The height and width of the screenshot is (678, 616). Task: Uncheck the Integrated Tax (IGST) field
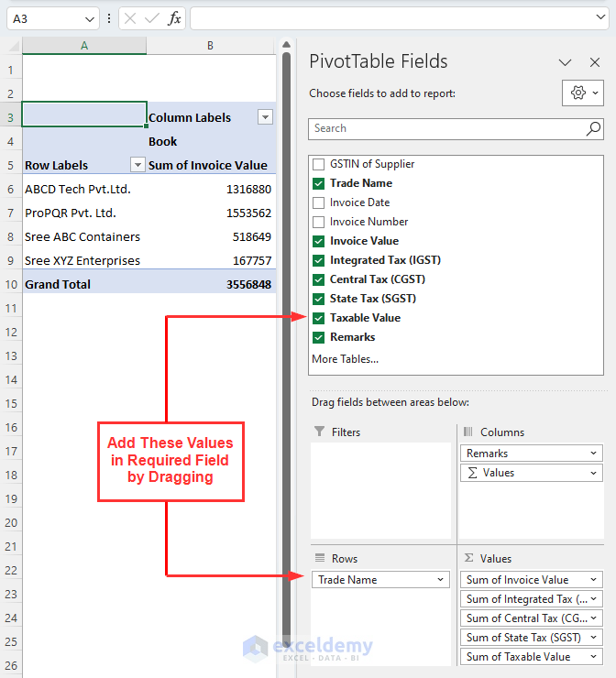[318, 260]
